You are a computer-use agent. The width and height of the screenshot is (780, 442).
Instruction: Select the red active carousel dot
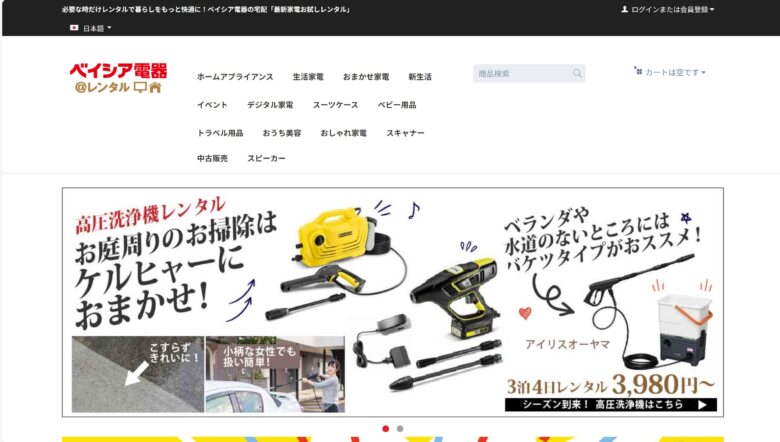pyautogui.click(x=386, y=428)
